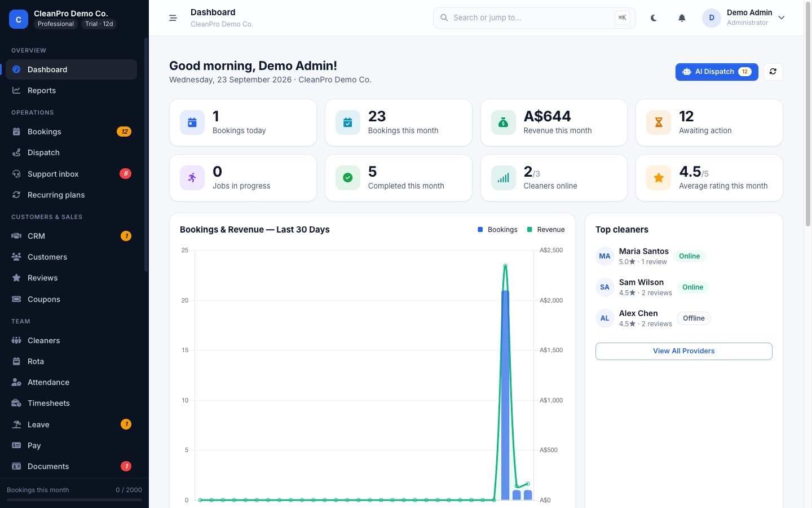The image size is (812, 508).
Task: Click the Rota calendar icon
Action: (x=16, y=361)
